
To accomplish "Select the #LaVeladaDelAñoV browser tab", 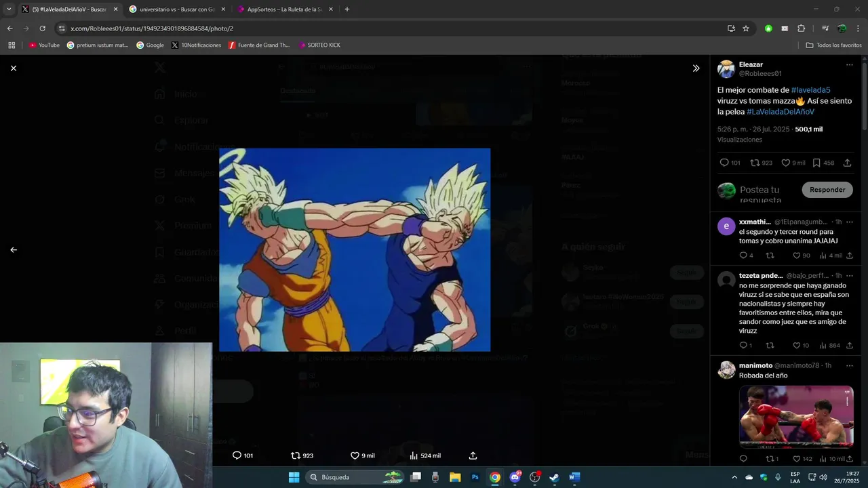I will click(69, 9).
